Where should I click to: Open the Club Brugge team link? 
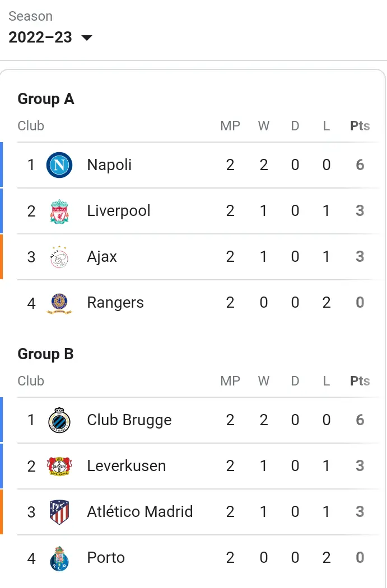[x=129, y=420]
